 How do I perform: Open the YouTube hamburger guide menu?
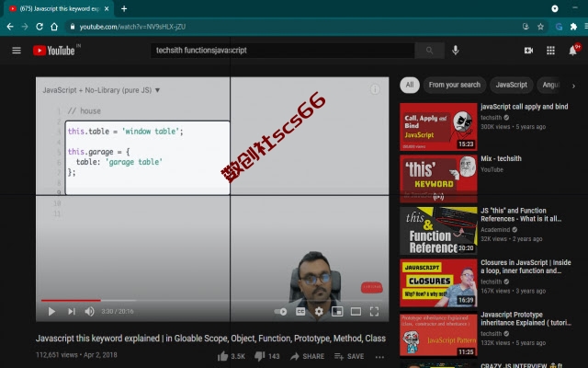(17, 51)
